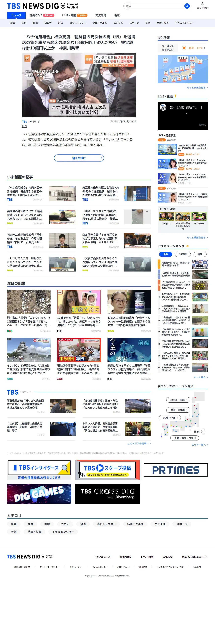
Task: Click the crown icon beside access ranking
Action: pyautogui.click(x=187, y=246)
